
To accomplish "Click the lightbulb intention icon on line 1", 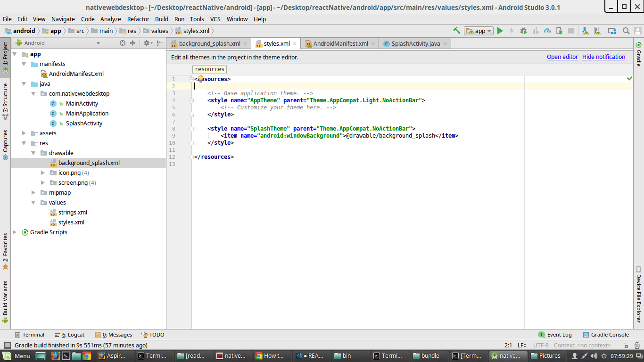I will pyautogui.click(x=200, y=79).
